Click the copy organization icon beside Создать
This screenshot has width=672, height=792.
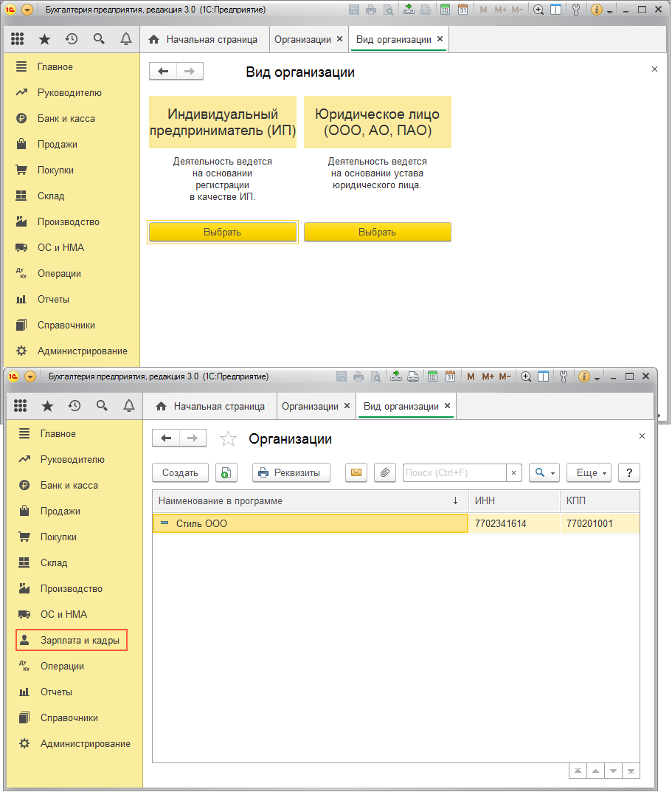pos(226,473)
